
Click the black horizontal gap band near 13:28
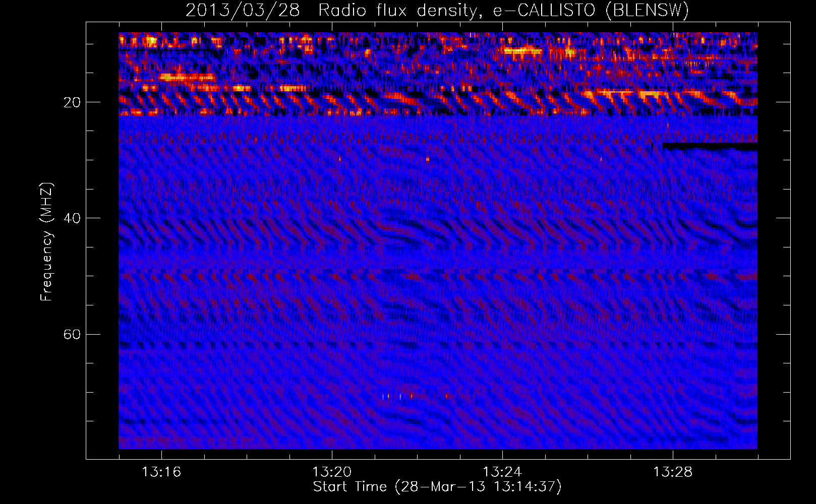pyautogui.click(x=710, y=146)
